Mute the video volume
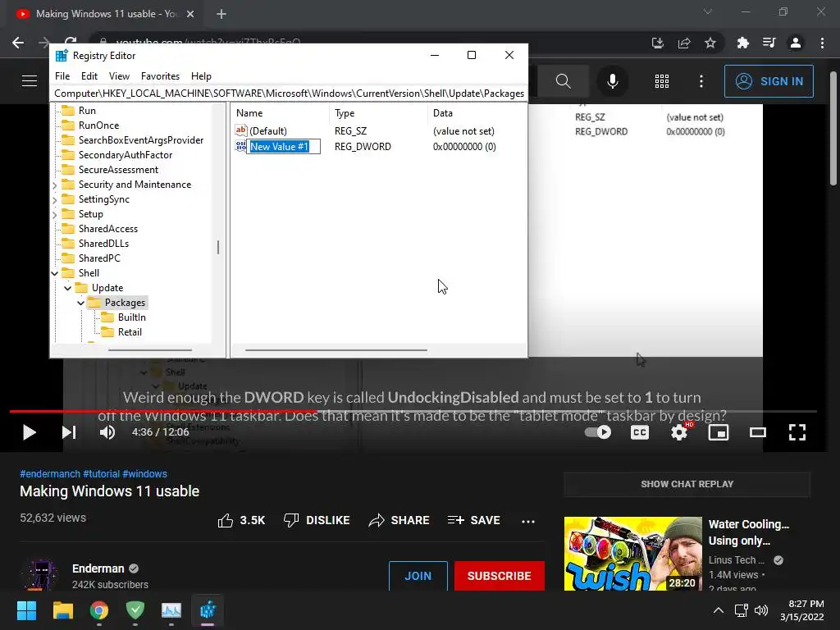The width and height of the screenshot is (840, 630). pos(107,432)
